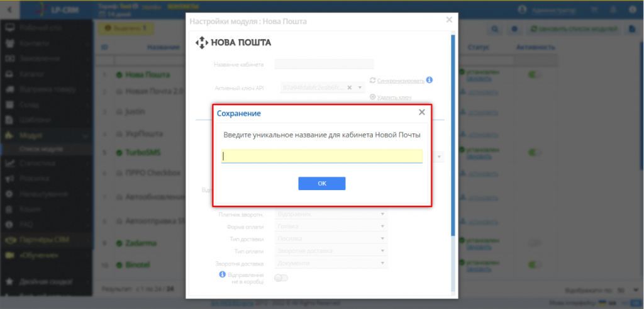This screenshot has height=309, width=644.
Task: Click the Оновить список модулей button
Action: click(x=574, y=29)
